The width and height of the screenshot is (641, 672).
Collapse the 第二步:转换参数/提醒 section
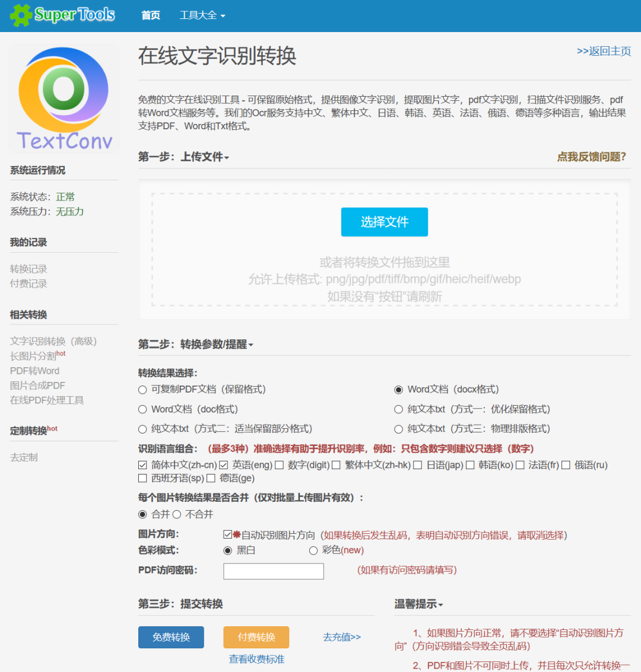(x=195, y=344)
